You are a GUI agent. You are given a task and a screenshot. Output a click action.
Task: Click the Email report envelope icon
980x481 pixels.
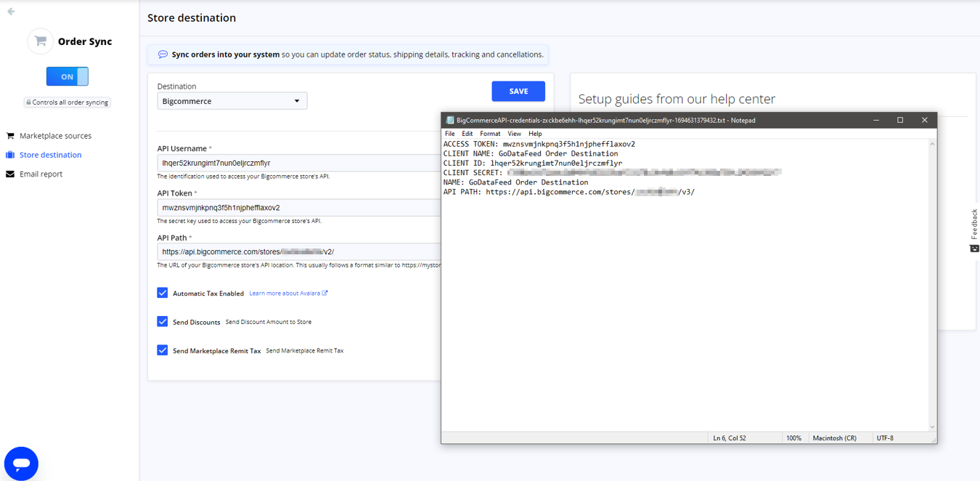(10, 174)
